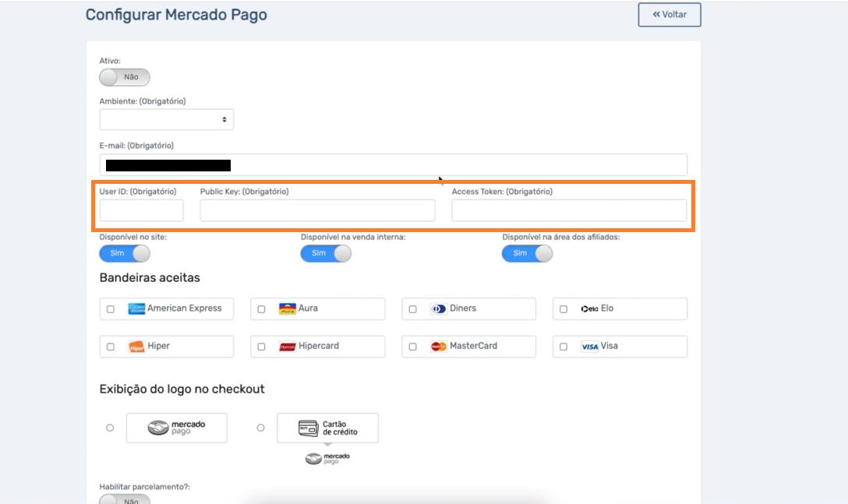The height and width of the screenshot is (504, 848).
Task: Check the Hipercard checkbox
Action: click(x=261, y=347)
